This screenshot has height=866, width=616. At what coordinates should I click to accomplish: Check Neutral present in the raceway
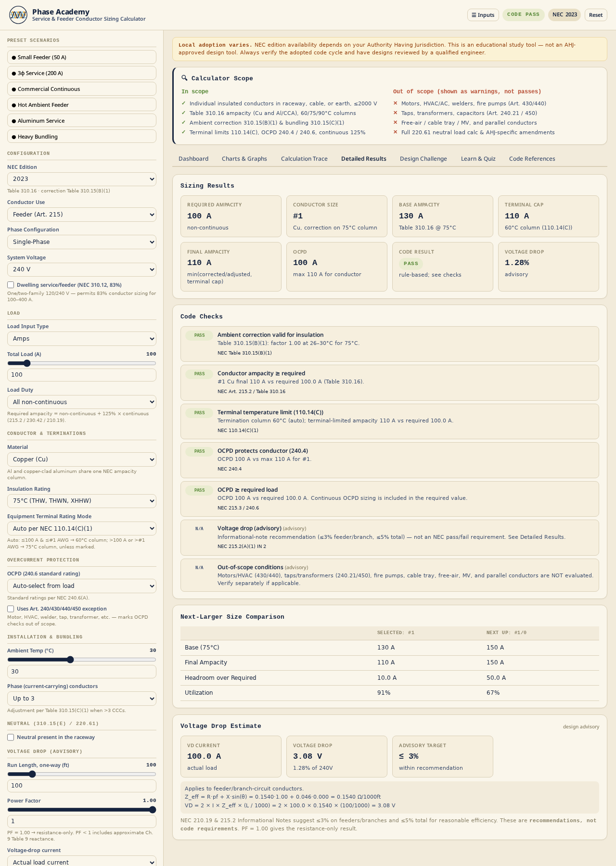click(11, 737)
